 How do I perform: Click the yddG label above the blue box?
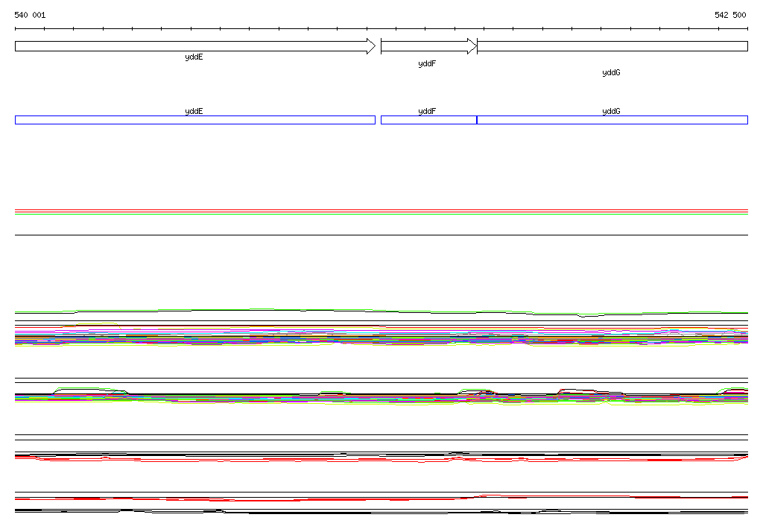611,111
